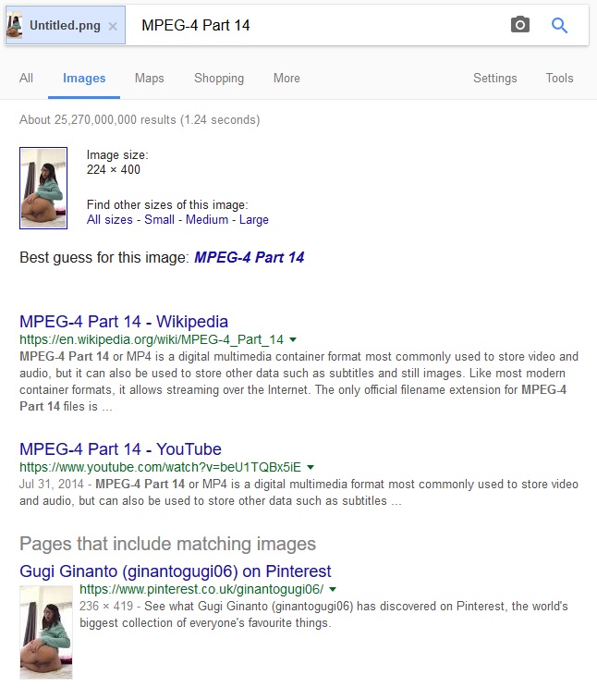Screen dimensions: 597x700
Task: Click the 'Pages that include matching images' heading
Action: coord(168,544)
